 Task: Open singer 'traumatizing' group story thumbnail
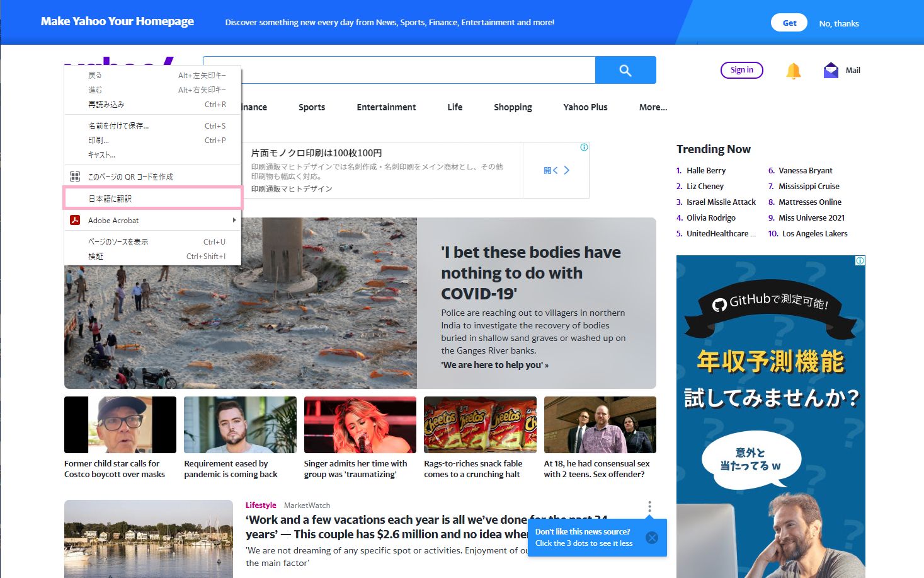click(x=360, y=425)
